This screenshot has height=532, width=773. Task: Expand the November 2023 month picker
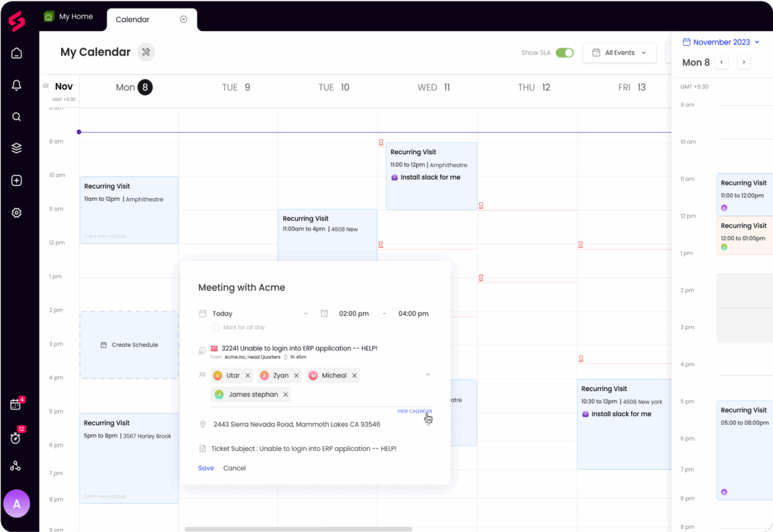721,42
